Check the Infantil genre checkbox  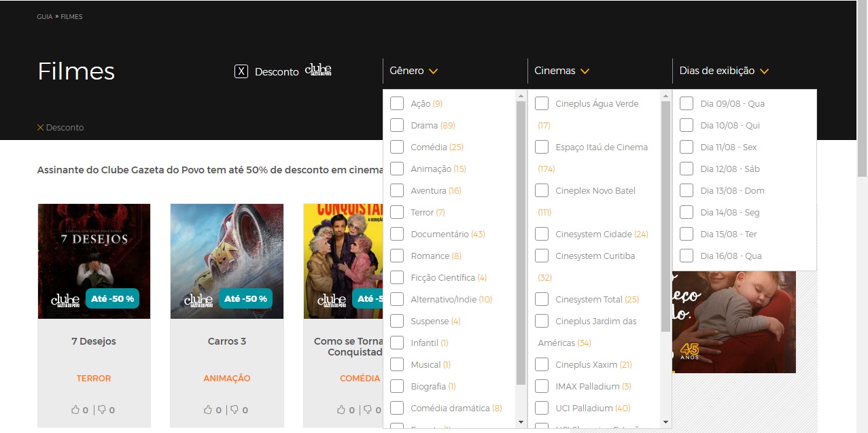coord(397,343)
